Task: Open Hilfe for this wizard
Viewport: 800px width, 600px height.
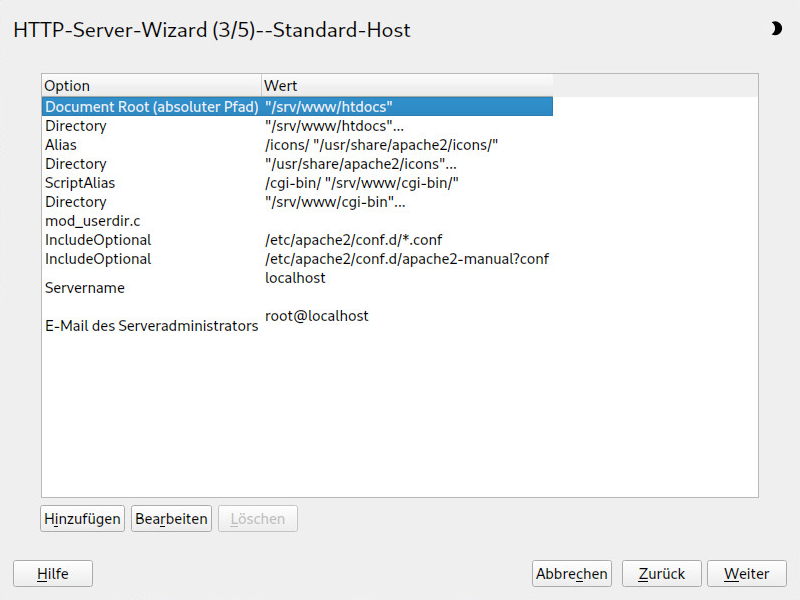Action: pyautogui.click(x=53, y=573)
